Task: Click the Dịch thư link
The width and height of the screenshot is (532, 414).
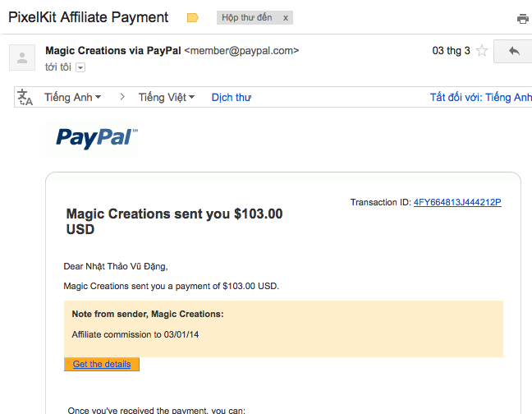Action: (x=232, y=97)
